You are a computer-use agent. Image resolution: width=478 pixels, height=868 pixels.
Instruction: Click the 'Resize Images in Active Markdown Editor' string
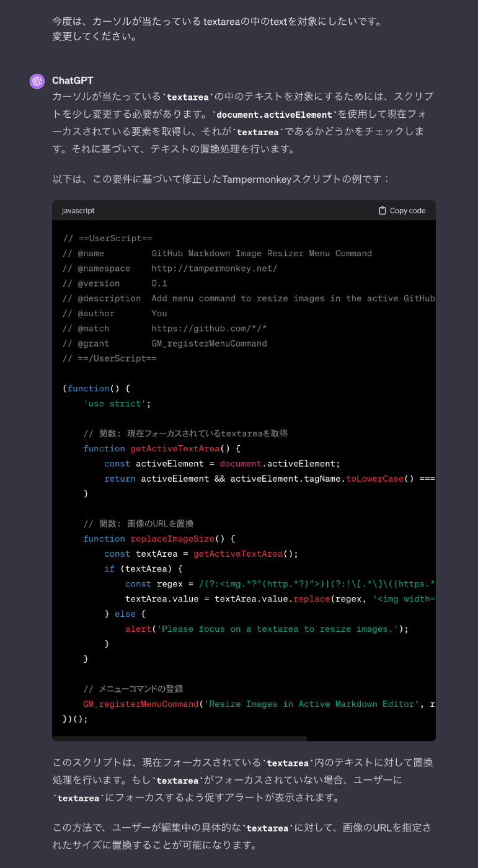click(312, 704)
